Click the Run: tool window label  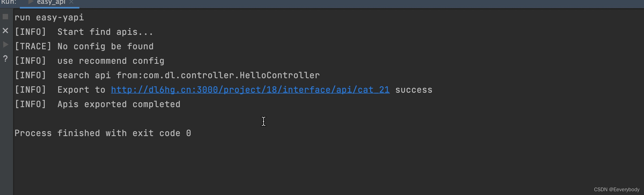9,3
